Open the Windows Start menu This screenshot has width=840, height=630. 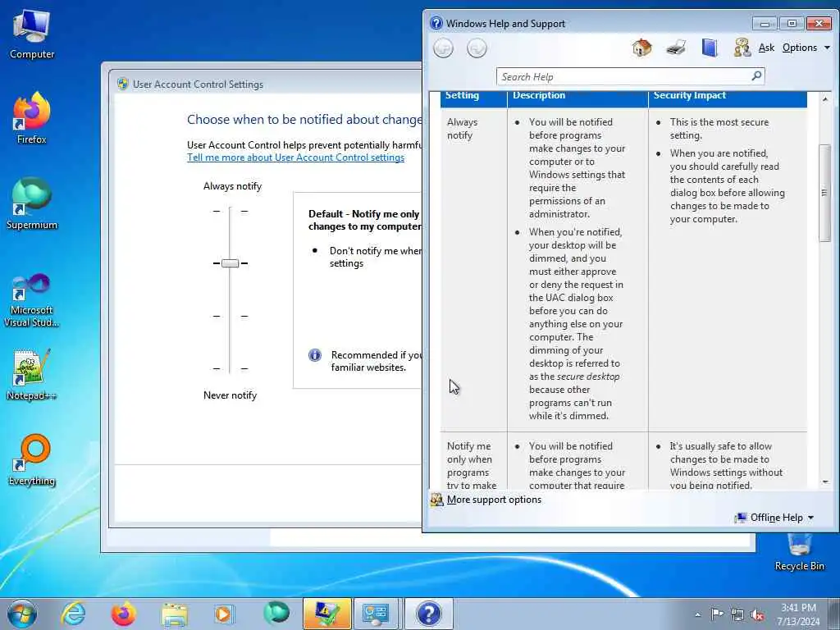point(22,614)
